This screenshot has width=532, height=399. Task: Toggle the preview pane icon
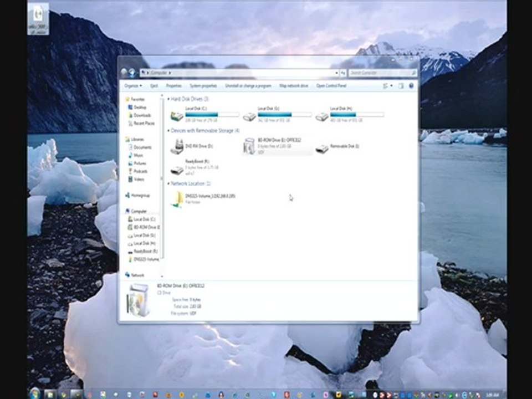click(x=401, y=86)
